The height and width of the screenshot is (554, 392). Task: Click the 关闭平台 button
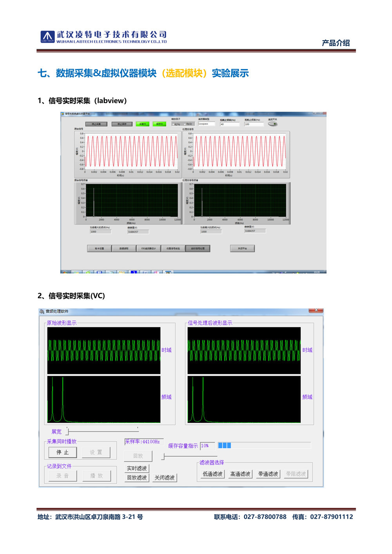pyautogui.click(x=242, y=248)
